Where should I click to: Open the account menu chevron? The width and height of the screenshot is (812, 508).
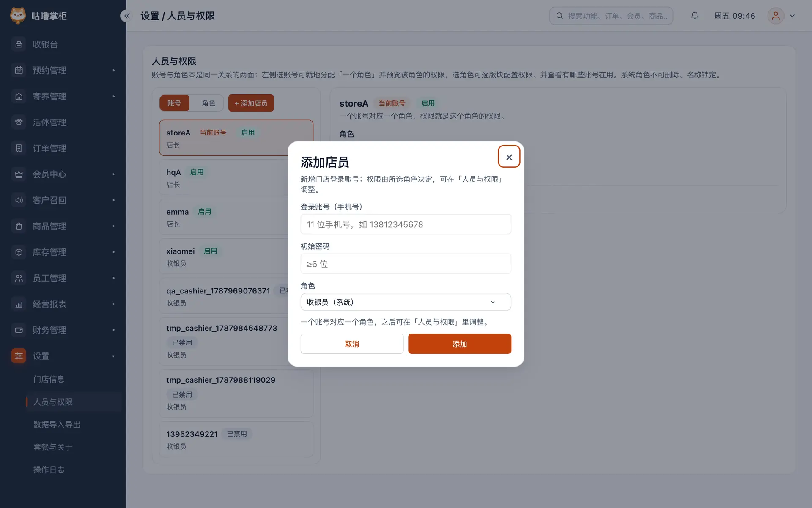792,16
